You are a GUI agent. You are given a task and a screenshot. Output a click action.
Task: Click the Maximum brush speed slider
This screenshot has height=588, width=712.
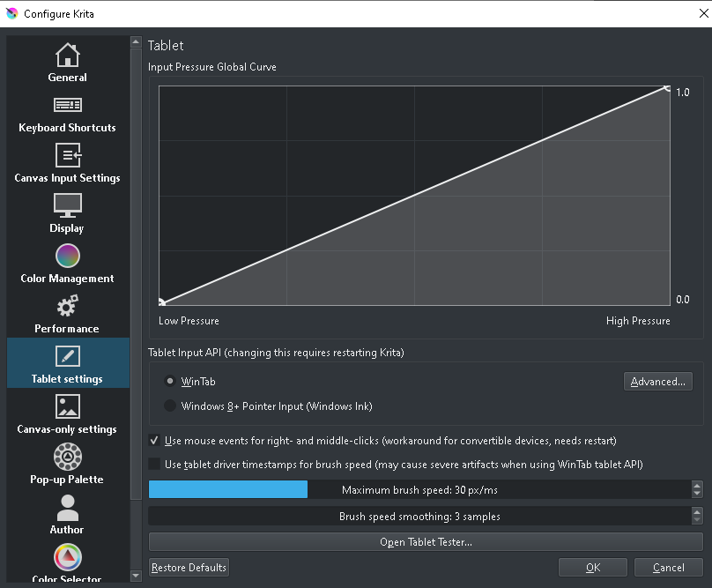[x=420, y=489]
